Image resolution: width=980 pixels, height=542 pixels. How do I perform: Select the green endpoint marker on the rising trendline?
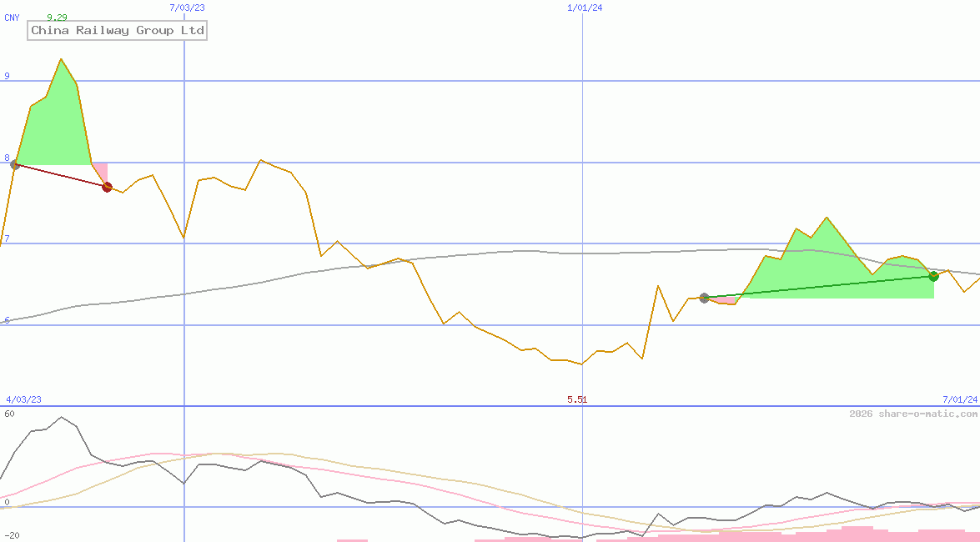tap(934, 277)
